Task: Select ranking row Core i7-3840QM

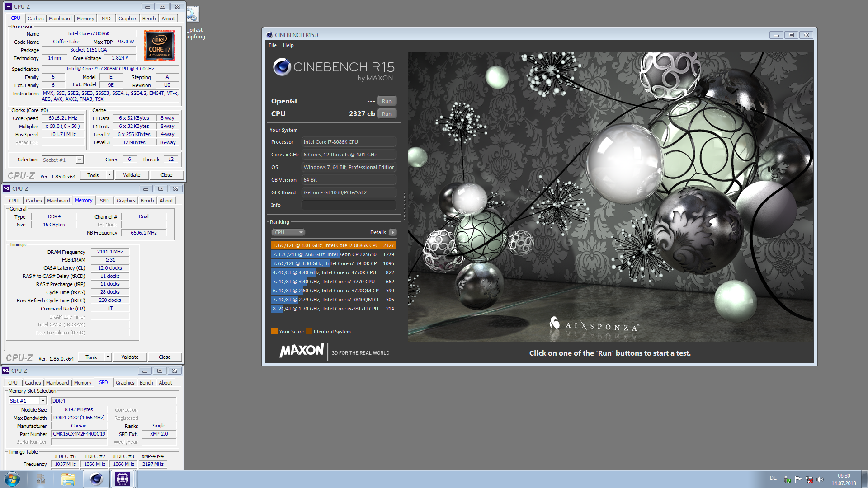Action: (334, 300)
